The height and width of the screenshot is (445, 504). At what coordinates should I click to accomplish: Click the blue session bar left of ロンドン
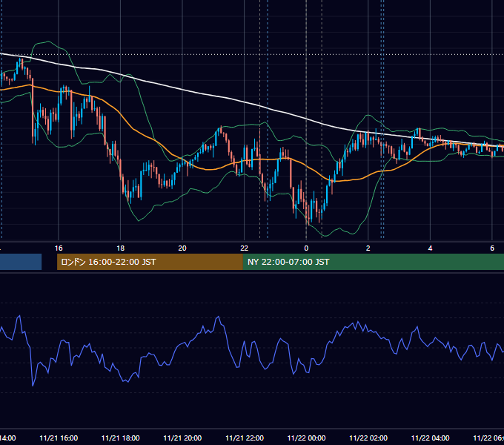point(21,262)
